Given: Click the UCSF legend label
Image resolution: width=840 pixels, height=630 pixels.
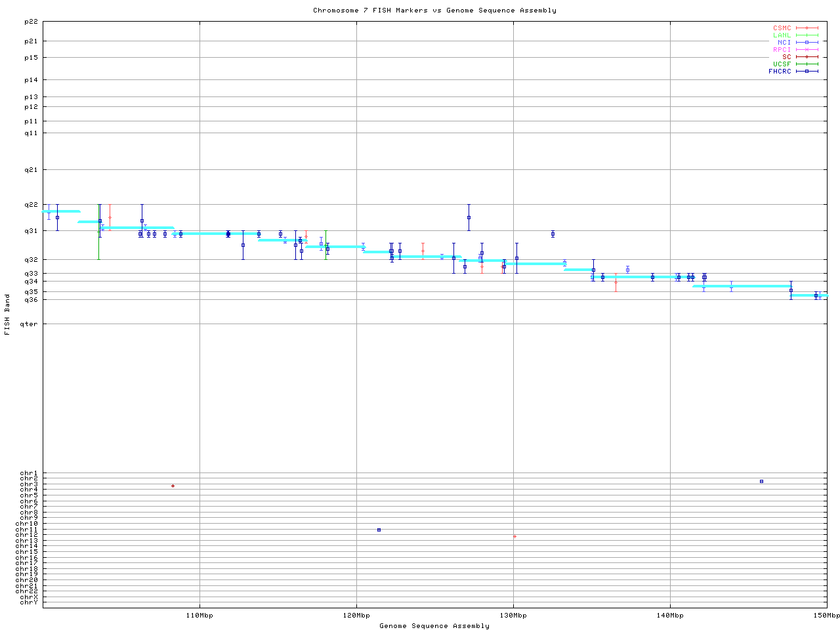Looking at the screenshot, I should tap(782, 64).
